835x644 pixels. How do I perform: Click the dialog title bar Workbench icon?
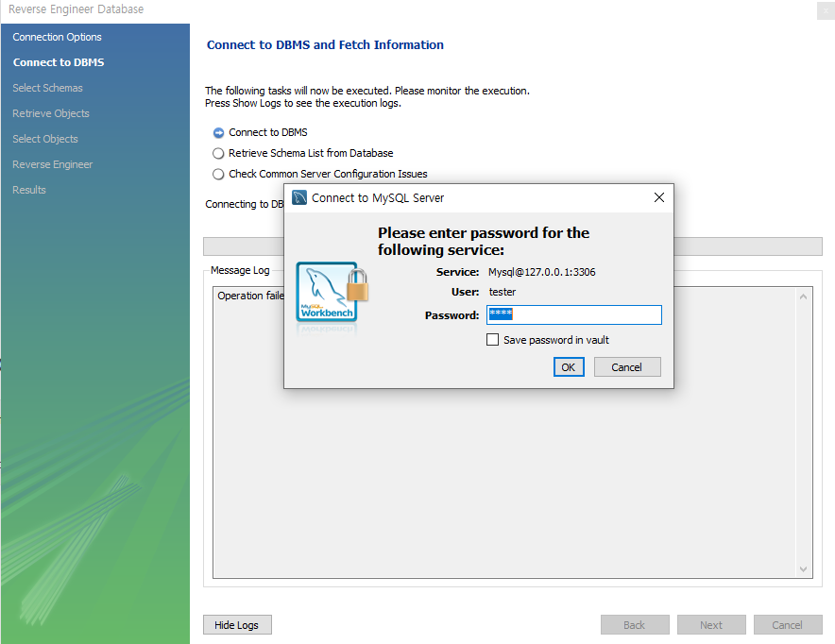point(299,197)
